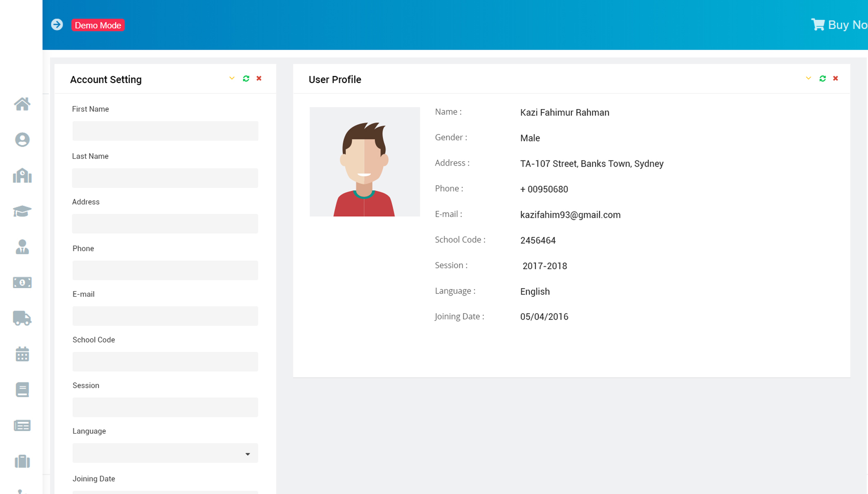Open the user account circle sidebar icon
The image size is (868, 494).
(22, 140)
